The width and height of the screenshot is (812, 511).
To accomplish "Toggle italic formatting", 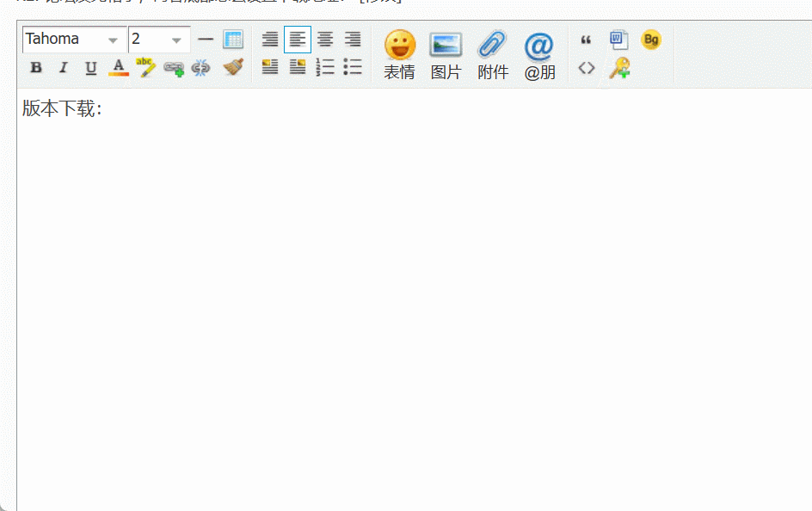I will coord(63,67).
